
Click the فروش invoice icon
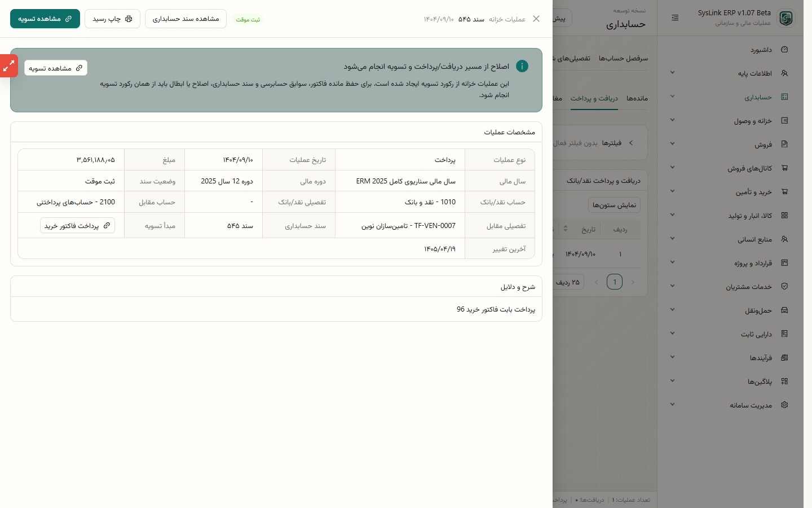coord(784,144)
